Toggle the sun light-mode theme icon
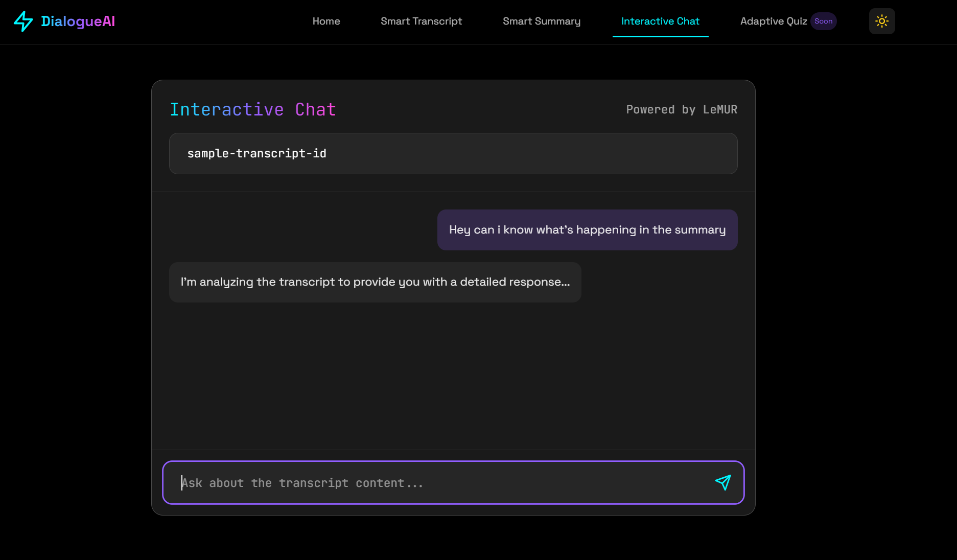This screenshot has height=560, width=957. (x=881, y=21)
